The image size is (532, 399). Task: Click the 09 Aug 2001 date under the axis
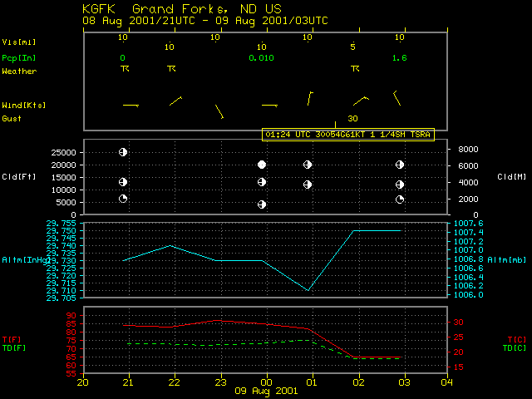[266, 392]
